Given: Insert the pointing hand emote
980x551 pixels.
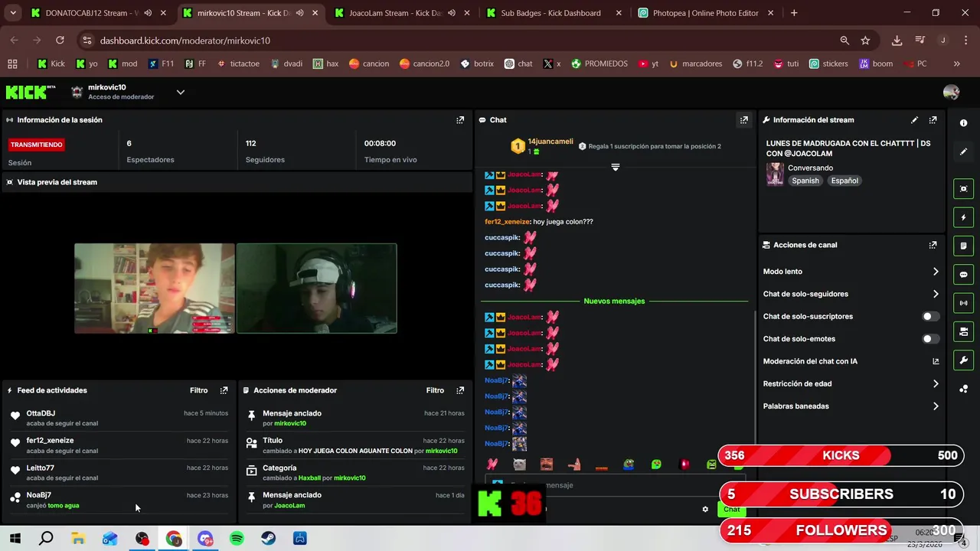Looking at the screenshot, I should (574, 465).
